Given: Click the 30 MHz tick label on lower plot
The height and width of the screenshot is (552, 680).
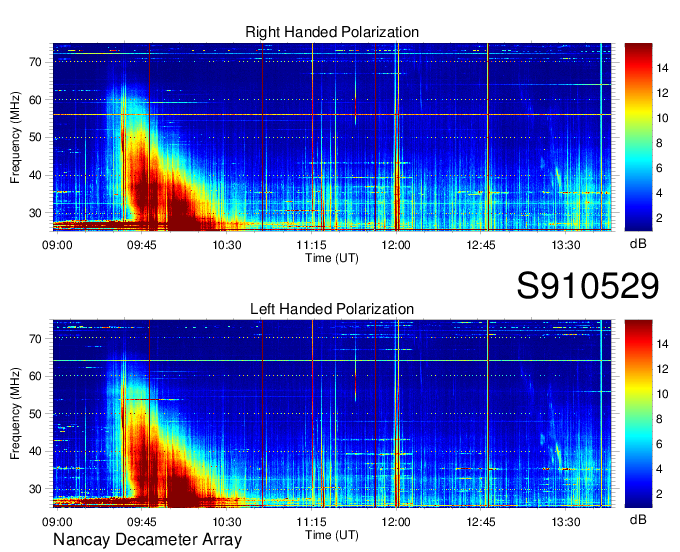Looking at the screenshot, I should tap(36, 490).
